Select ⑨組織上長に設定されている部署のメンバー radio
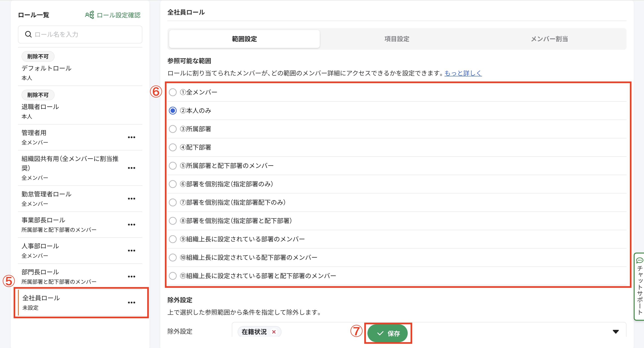644x348 pixels. (x=173, y=239)
